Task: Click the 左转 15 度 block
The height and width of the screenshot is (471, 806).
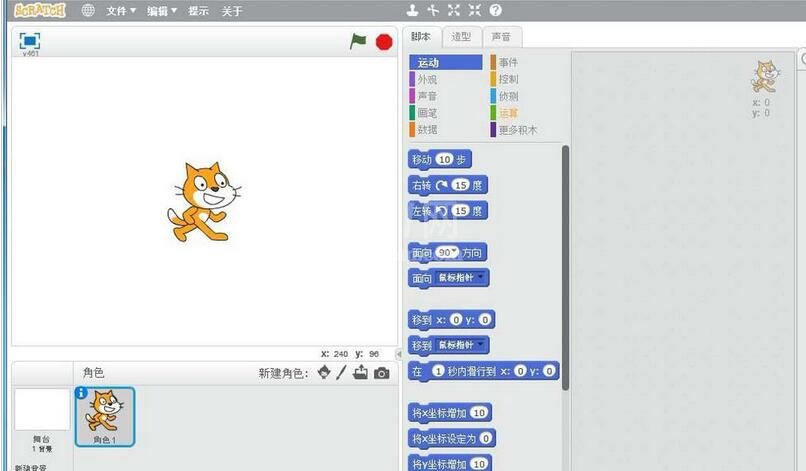Action: click(x=448, y=211)
